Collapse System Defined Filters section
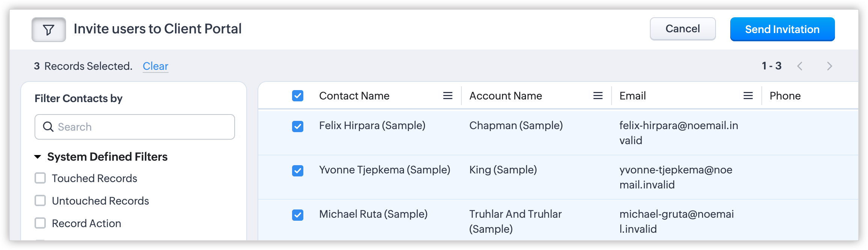Screen dimensions: 868x250 pos(38,157)
